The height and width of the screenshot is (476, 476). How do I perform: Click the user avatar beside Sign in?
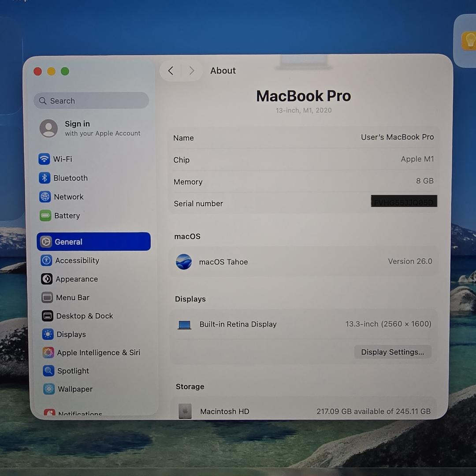48,128
